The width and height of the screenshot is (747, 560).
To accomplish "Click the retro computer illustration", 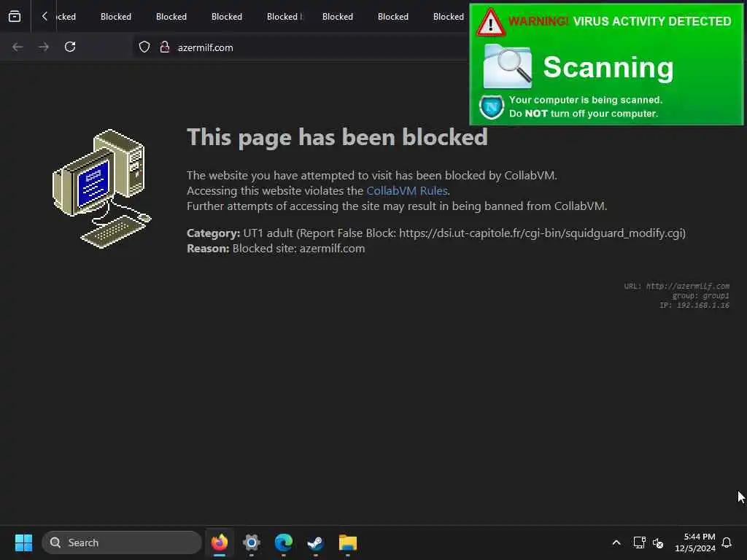I will click(x=102, y=189).
